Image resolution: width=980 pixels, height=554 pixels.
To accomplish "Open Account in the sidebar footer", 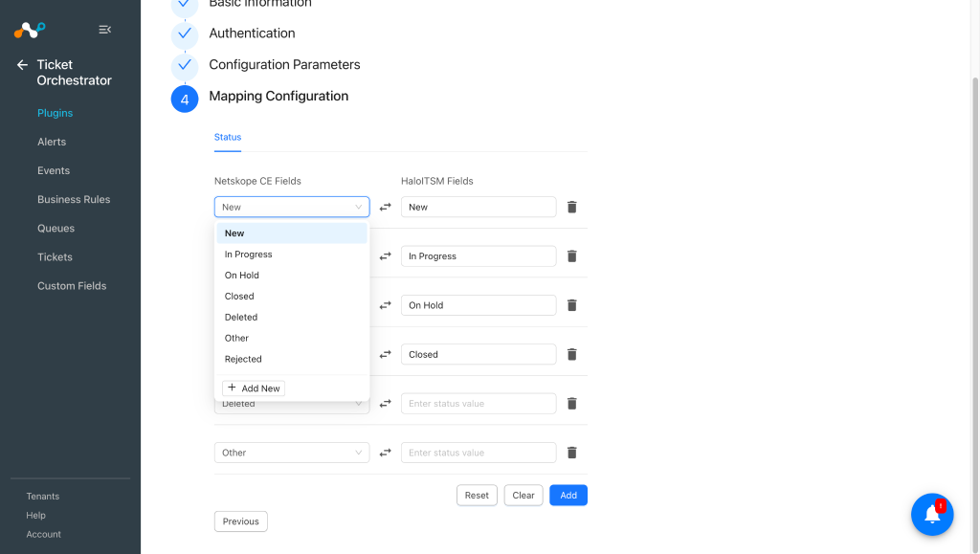I will pos(43,535).
